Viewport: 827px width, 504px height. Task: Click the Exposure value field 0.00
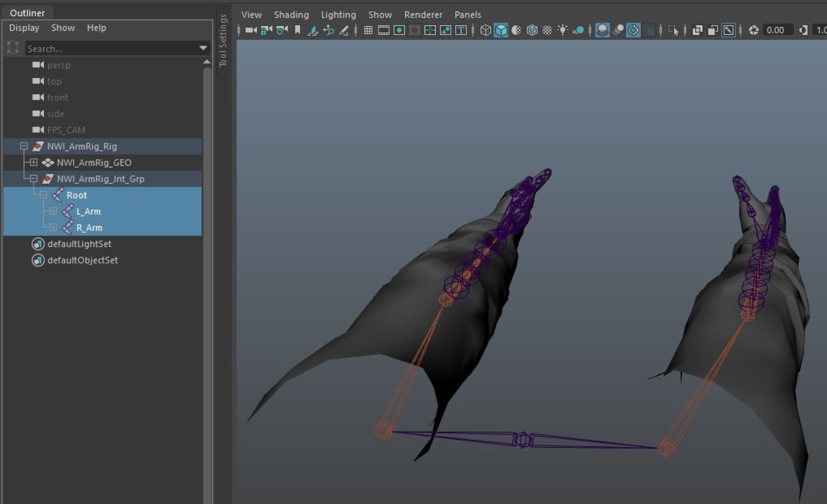[777, 30]
